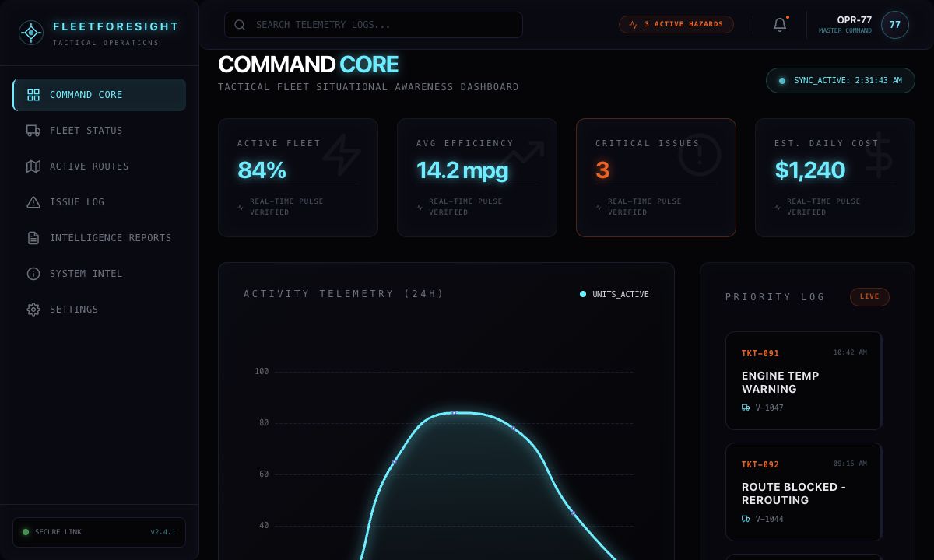
Task: Click the Active Routes map icon
Action: pyautogui.click(x=33, y=166)
